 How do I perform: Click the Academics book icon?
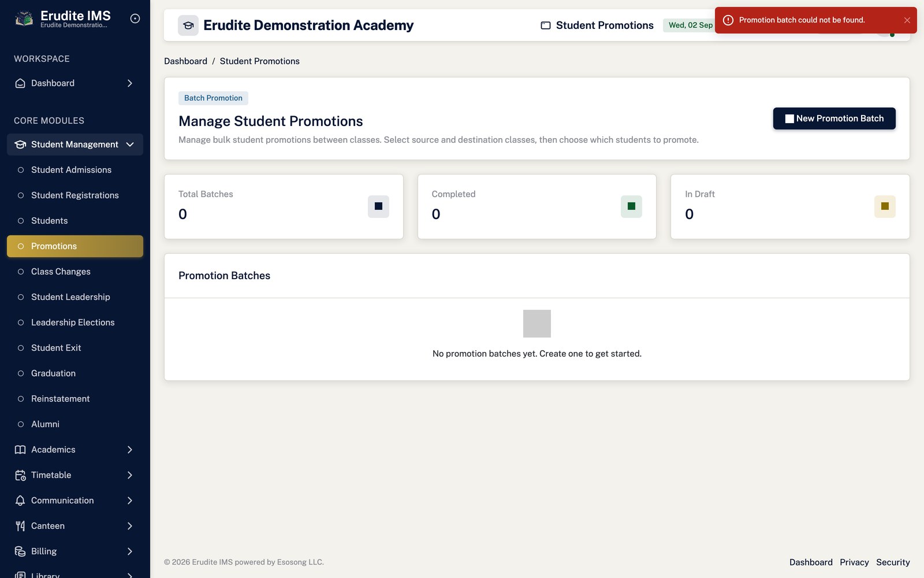click(20, 450)
